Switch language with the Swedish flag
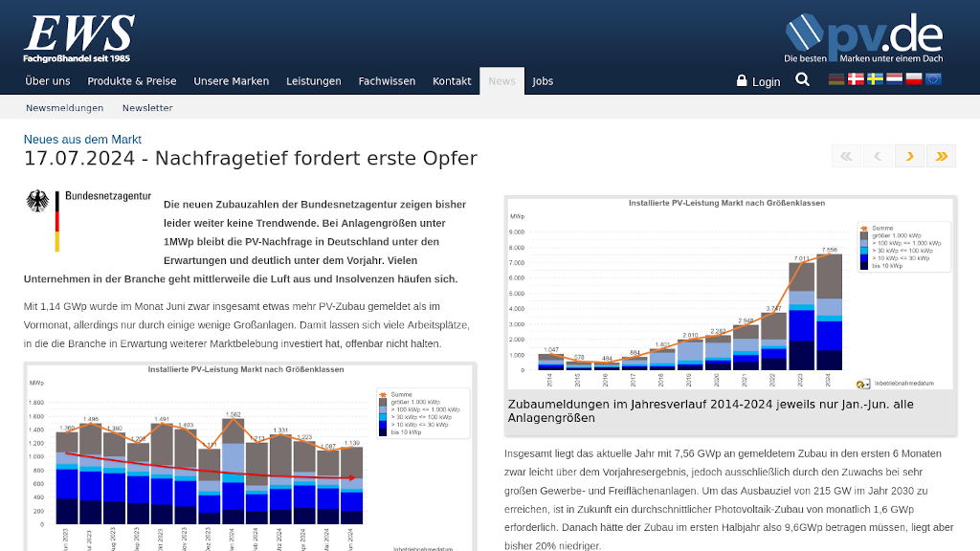The image size is (980, 551). tap(875, 79)
